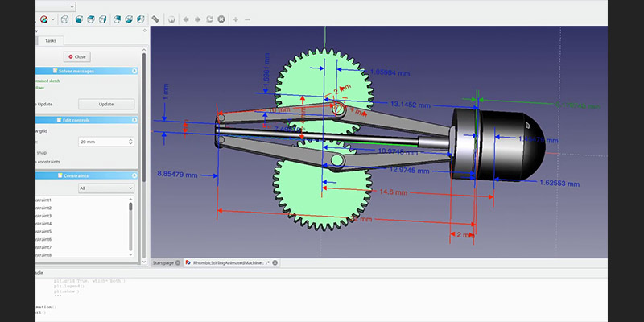Click the measure distance ruler icon
The height and width of the screenshot is (322, 644).
(155, 19)
